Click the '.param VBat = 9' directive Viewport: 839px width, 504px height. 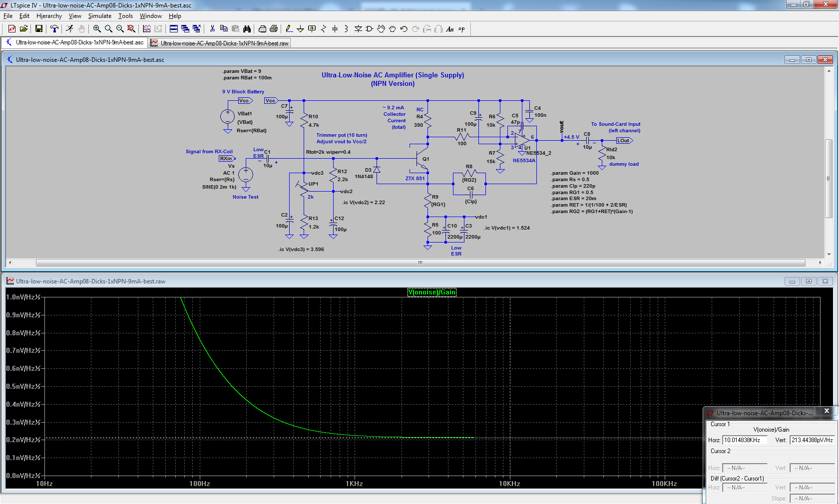coord(242,71)
